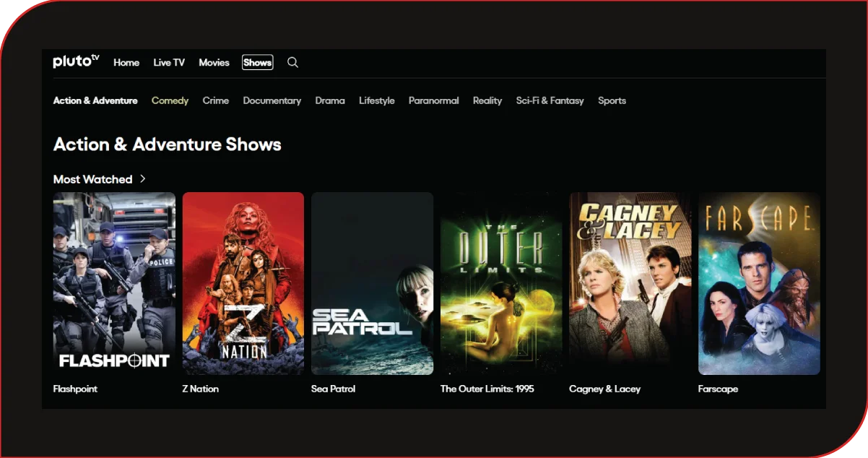Image resolution: width=868 pixels, height=458 pixels.
Task: Click the Flashpoint title text below poster
Action: click(x=75, y=389)
